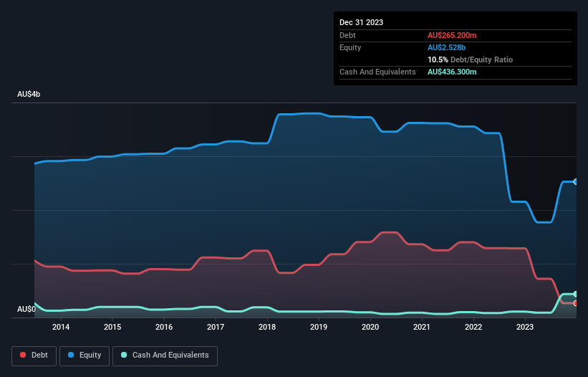Click the 2023 x-axis label
Screen dimensions: 588x377
525,327
